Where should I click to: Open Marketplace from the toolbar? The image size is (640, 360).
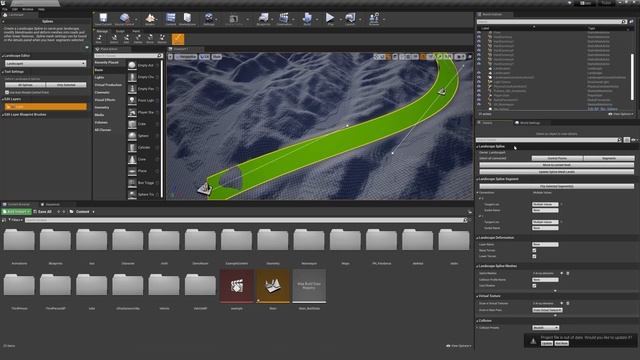[x=187, y=18]
